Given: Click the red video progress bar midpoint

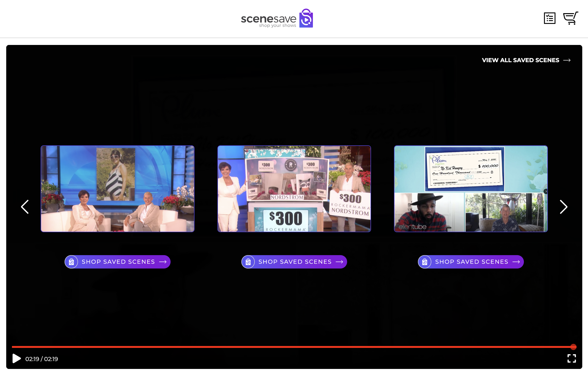Looking at the screenshot, I should pyautogui.click(x=293, y=347).
